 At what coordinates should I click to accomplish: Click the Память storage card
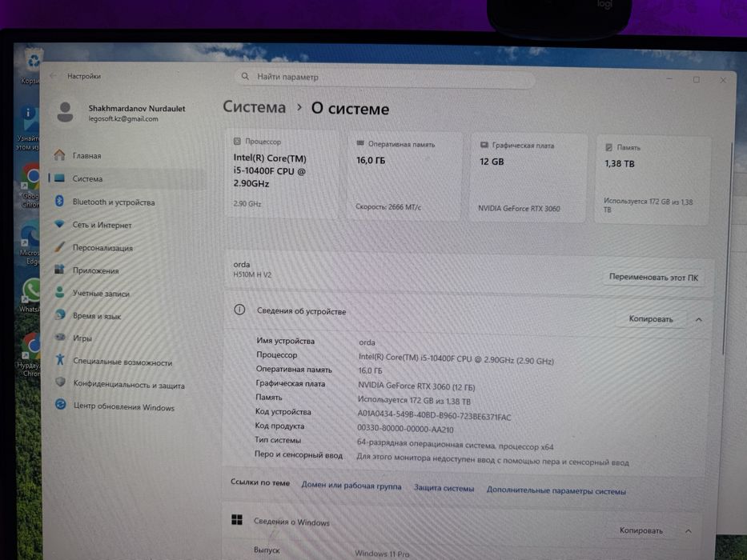652,181
